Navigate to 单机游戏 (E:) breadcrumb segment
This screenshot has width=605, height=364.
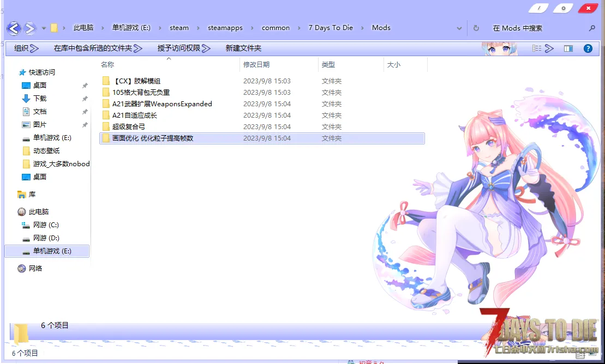(131, 28)
